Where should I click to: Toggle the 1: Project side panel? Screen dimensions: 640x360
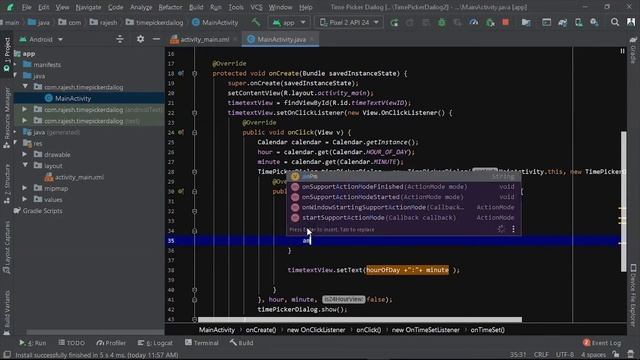coord(7,55)
